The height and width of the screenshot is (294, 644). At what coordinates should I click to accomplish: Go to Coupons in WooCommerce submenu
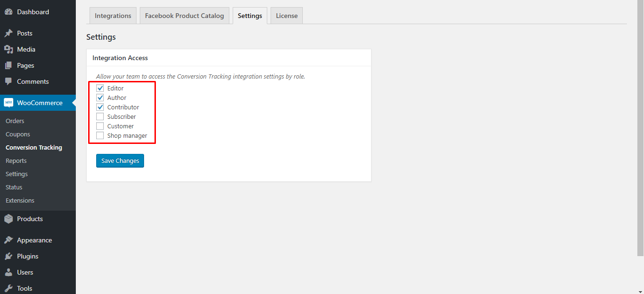tap(18, 134)
